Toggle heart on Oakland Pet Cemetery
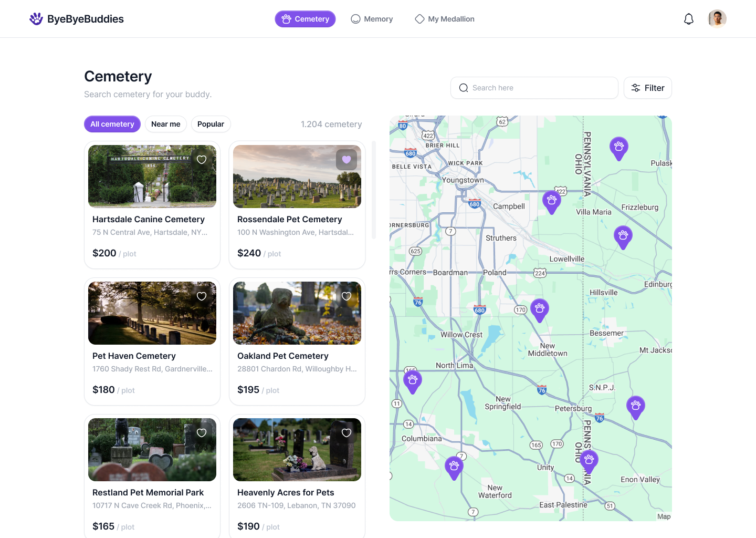This screenshot has height=538, width=756. pos(346,296)
